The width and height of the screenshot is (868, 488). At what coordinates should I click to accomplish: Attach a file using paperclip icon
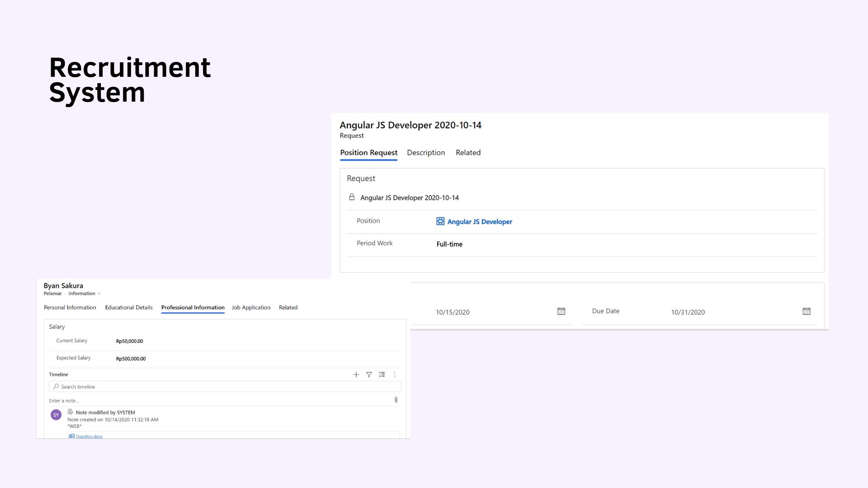(396, 400)
